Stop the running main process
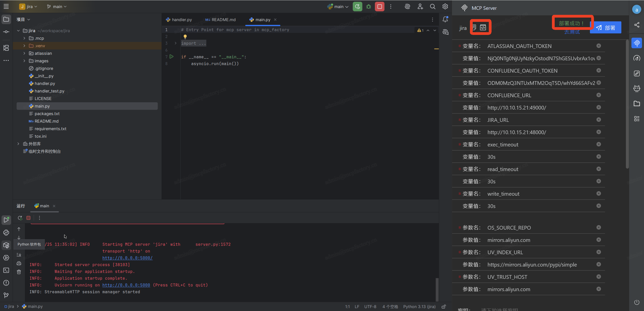The image size is (644, 311). click(380, 7)
